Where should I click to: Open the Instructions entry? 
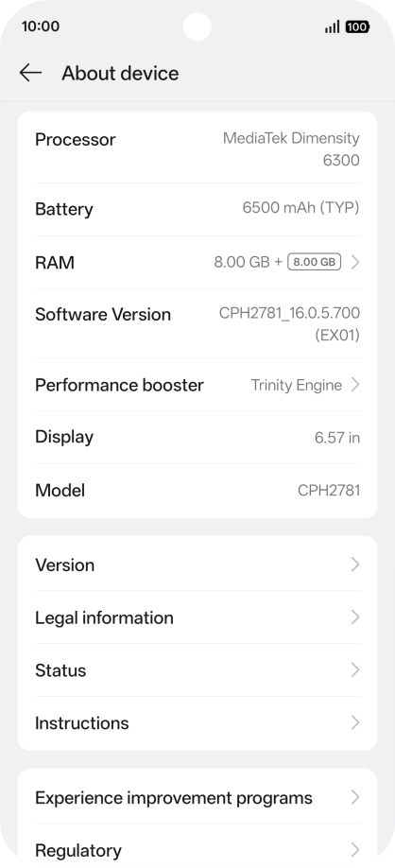[197, 722]
